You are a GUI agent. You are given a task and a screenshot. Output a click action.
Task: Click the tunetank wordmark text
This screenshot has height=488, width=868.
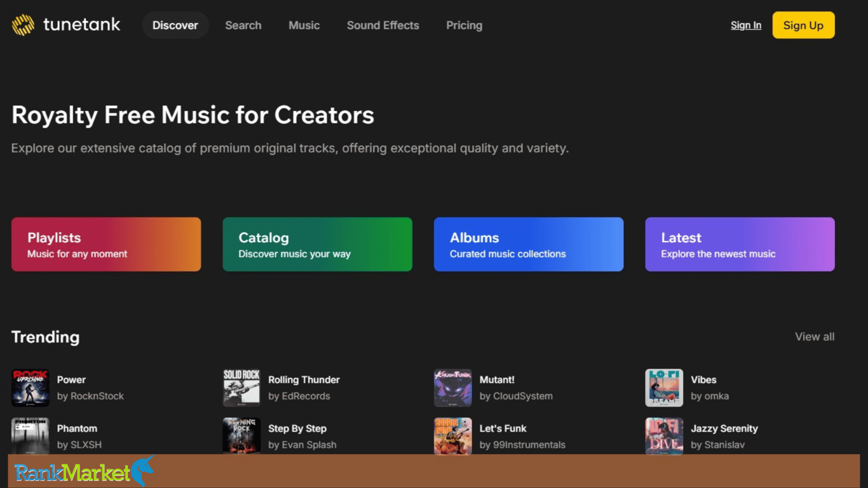tap(82, 25)
